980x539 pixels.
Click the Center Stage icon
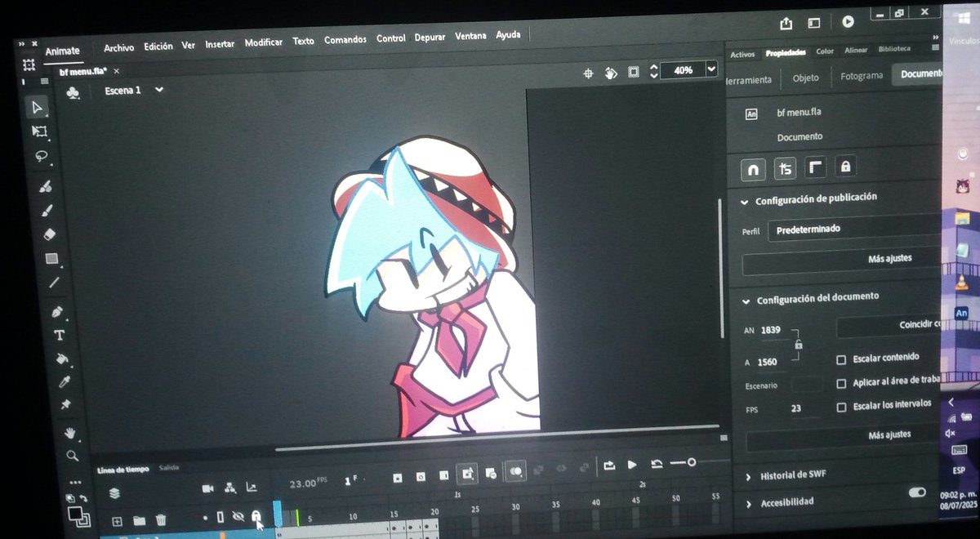[587, 73]
